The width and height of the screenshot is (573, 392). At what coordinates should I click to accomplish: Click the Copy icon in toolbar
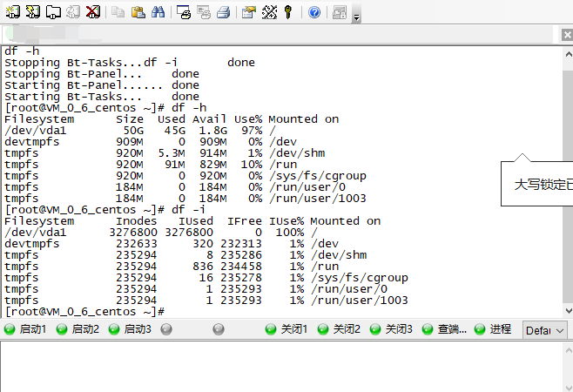118,12
